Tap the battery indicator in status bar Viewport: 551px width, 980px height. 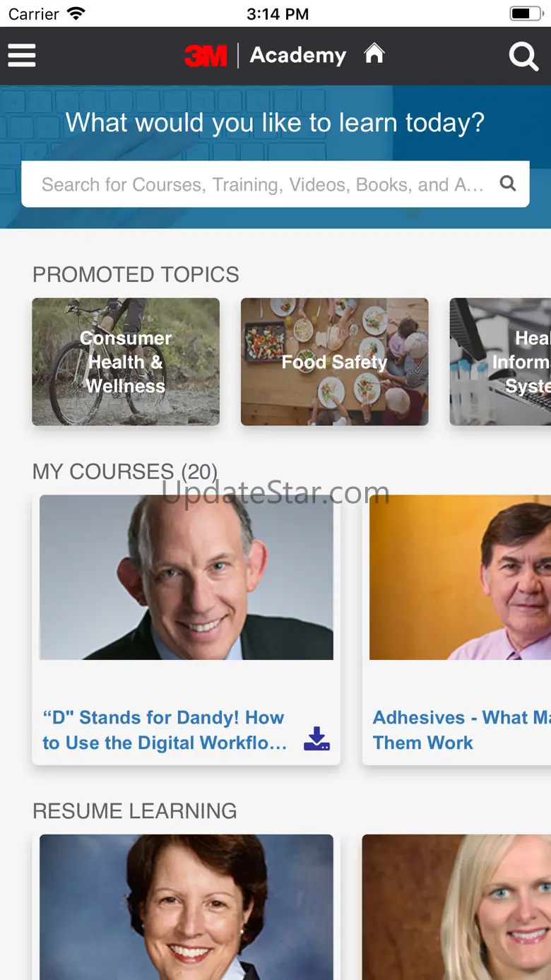click(x=525, y=13)
